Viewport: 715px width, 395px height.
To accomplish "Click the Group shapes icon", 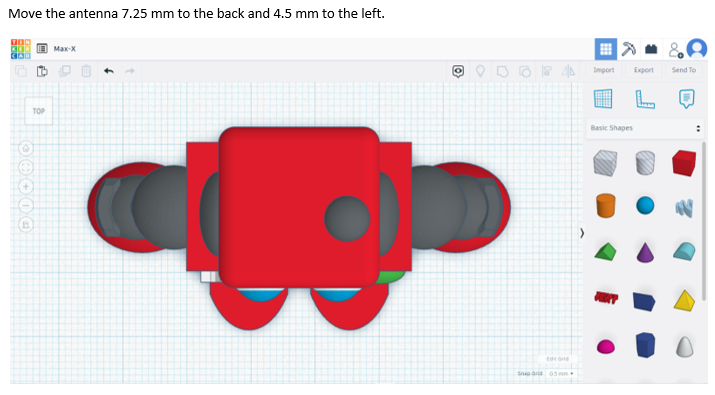I will 503,72.
